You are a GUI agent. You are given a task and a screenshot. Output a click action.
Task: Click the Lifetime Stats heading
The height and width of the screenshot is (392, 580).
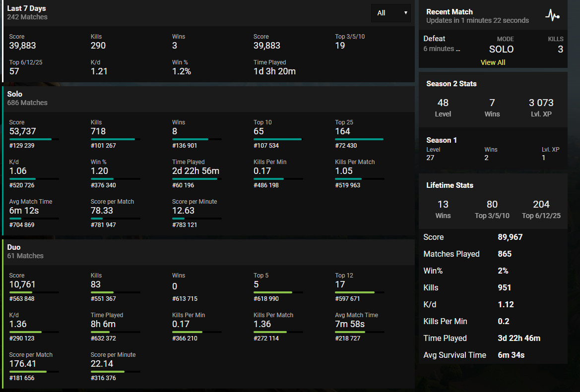pos(450,185)
